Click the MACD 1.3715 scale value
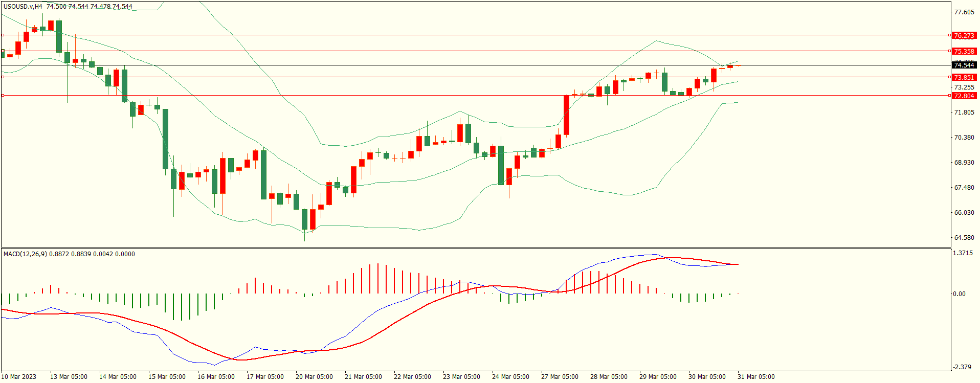 pos(964,253)
